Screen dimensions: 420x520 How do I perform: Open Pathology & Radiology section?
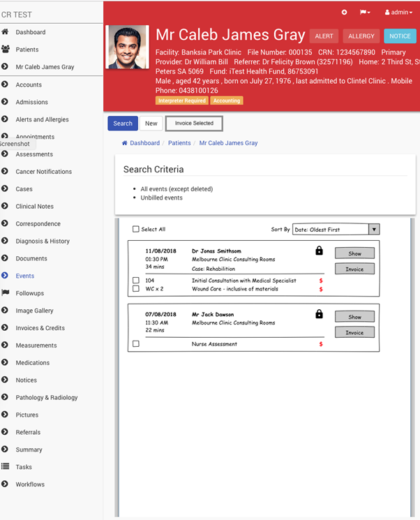(x=47, y=397)
